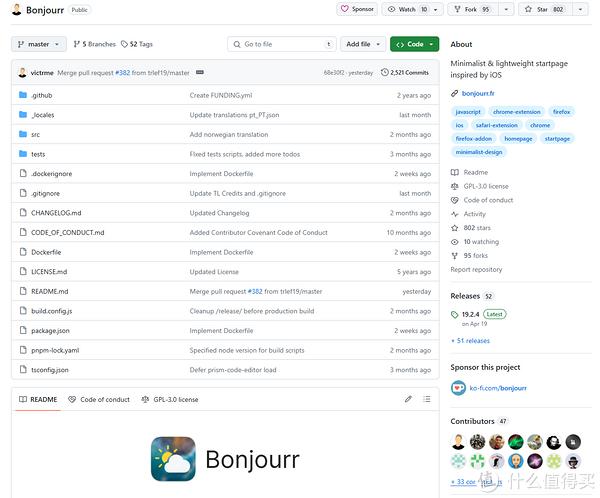Open the 2,521 Commits history
Screen dimensions: 600x498
click(x=405, y=72)
